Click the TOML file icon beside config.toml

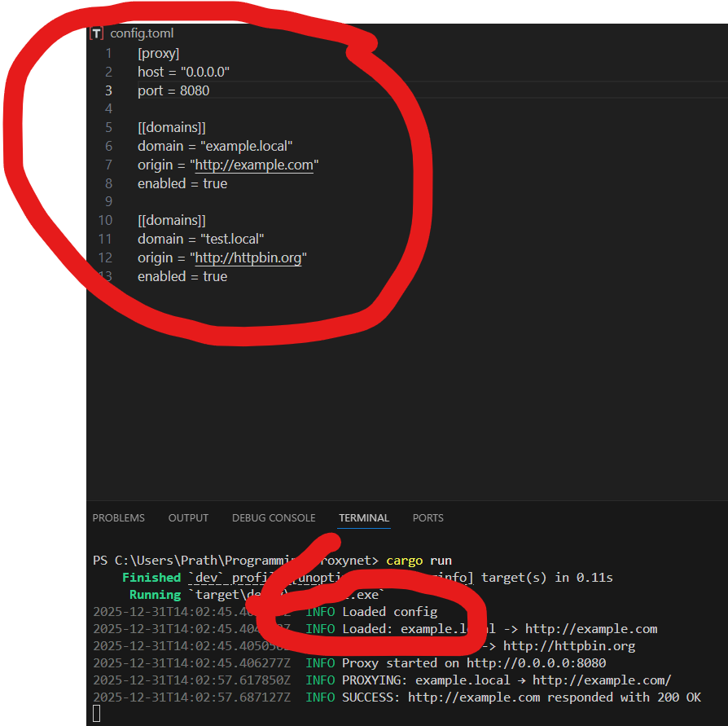point(97,33)
